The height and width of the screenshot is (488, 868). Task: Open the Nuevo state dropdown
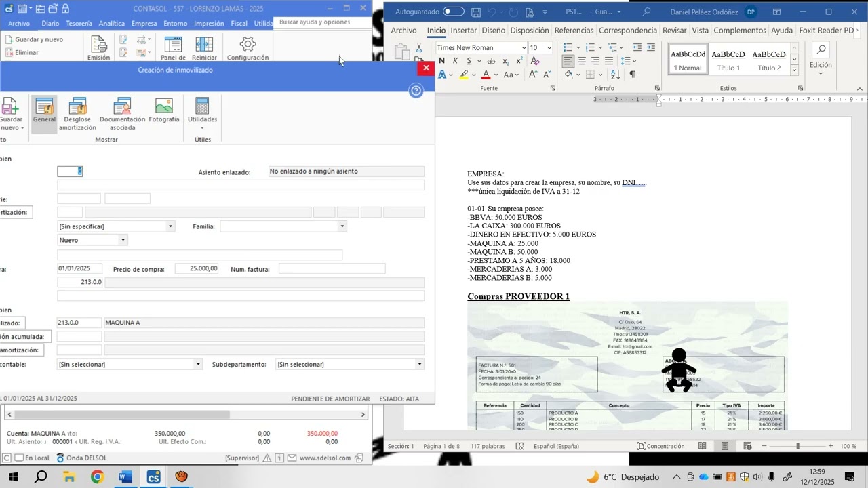(x=123, y=240)
